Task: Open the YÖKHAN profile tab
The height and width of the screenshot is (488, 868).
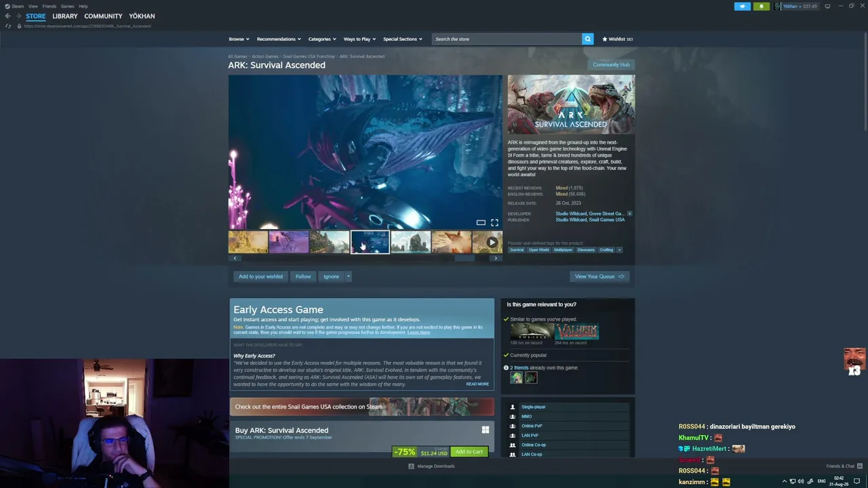Action: pyautogui.click(x=142, y=16)
